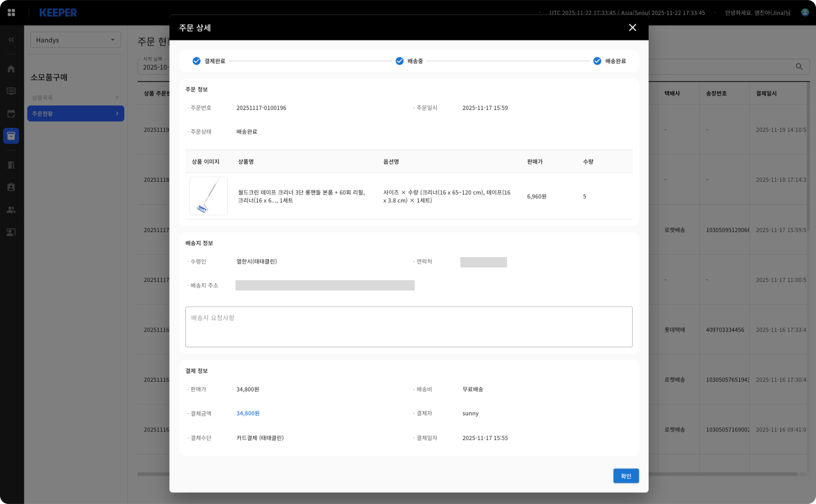
Task: Click the 6,960원 price cell
Action: pyautogui.click(x=536, y=196)
